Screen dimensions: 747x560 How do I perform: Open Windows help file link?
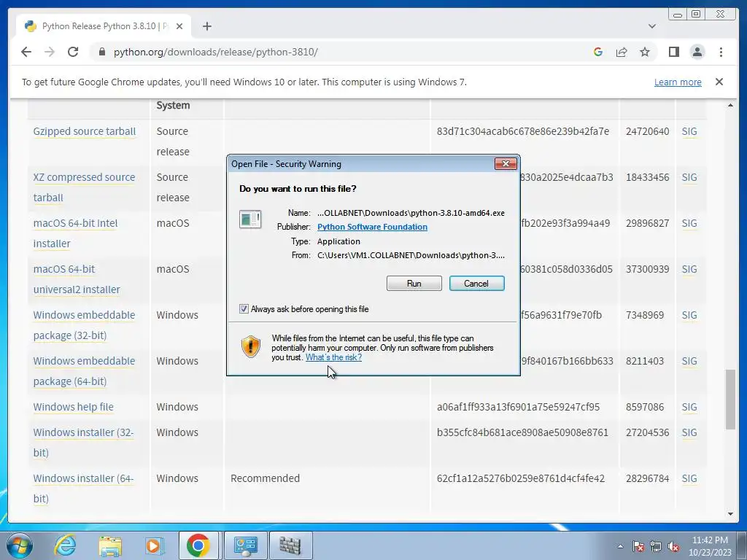74,407
